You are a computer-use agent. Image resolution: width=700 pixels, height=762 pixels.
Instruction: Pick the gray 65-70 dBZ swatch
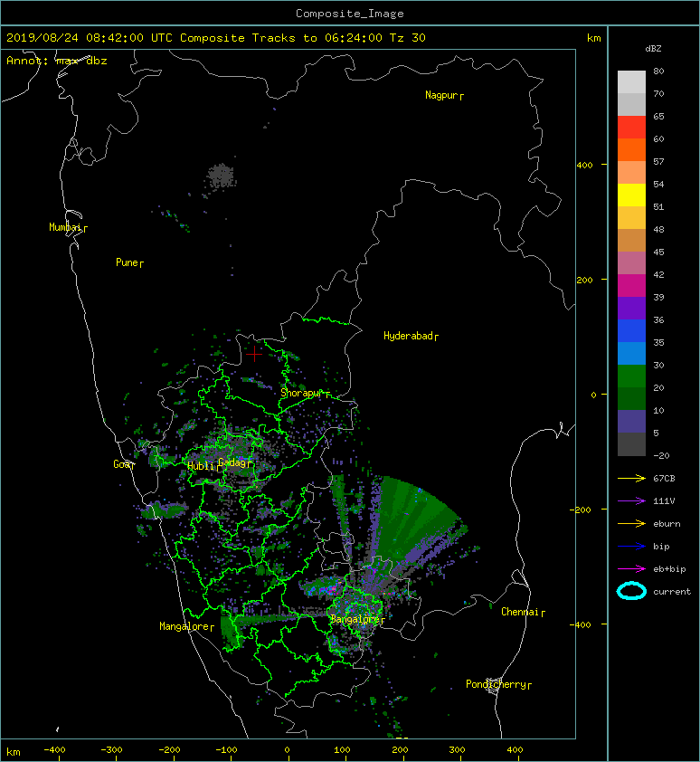631,104
